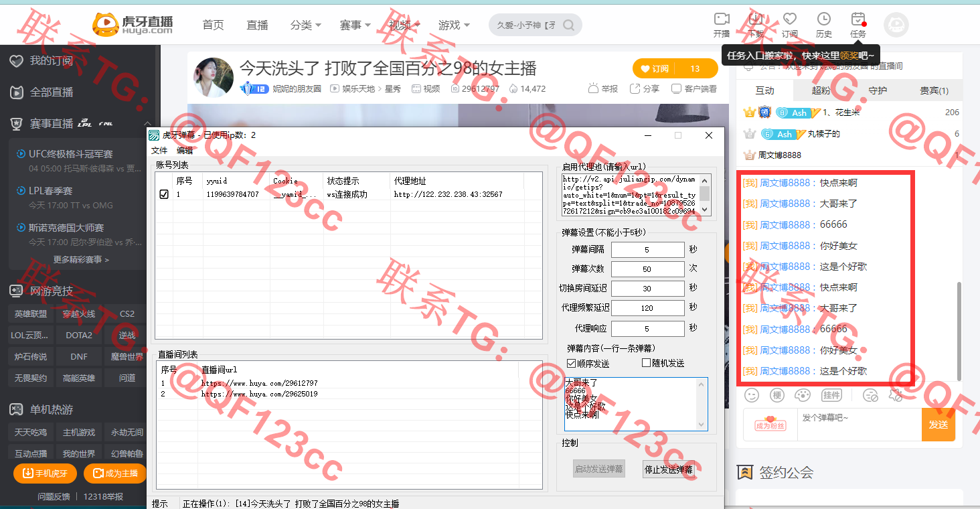Screen dimensions: 980x509
Task: Click the 问题反馈 feedback link
Action: click(54, 496)
